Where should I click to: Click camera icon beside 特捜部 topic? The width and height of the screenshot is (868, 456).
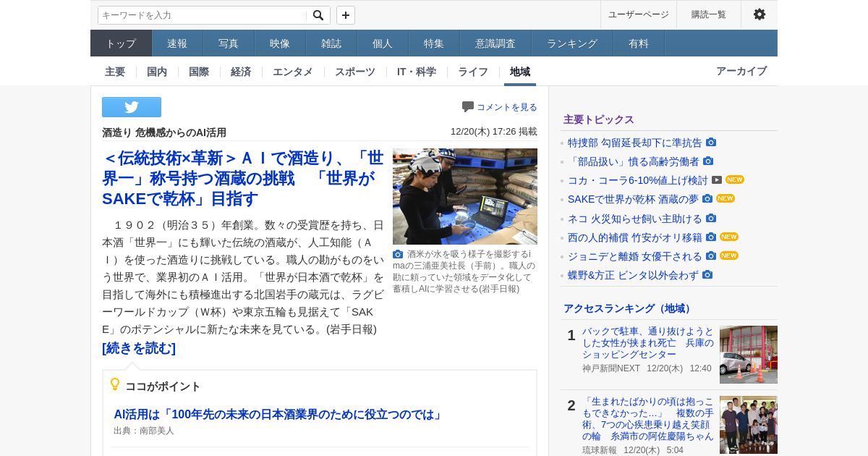(x=711, y=142)
